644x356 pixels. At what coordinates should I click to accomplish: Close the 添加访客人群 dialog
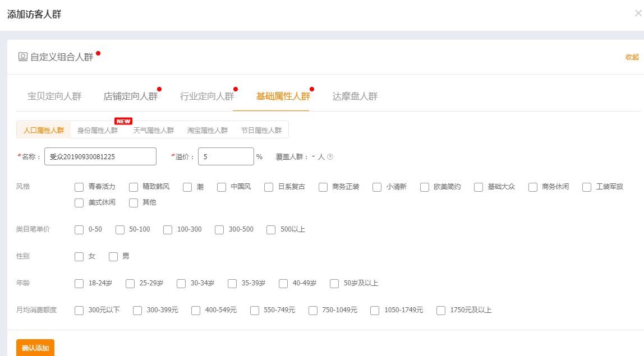pyautogui.click(x=638, y=13)
